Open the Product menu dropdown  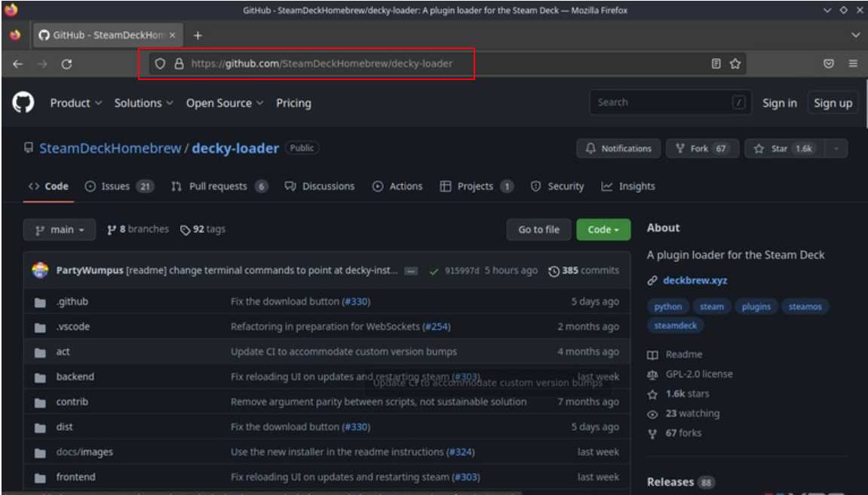pyautogui.click(x=76, y=103)
